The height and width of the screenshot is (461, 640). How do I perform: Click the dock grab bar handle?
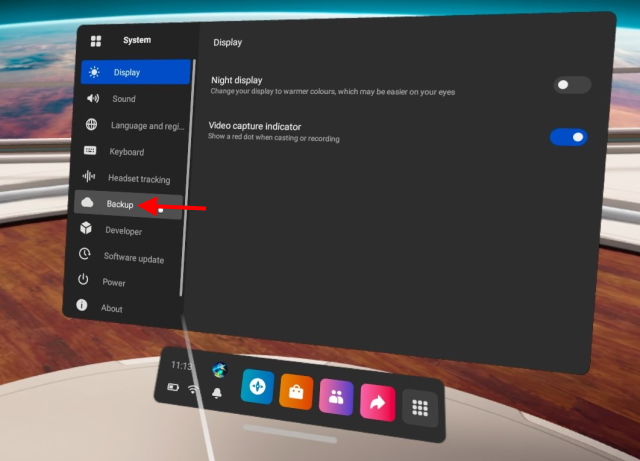[x=290, y=433]
